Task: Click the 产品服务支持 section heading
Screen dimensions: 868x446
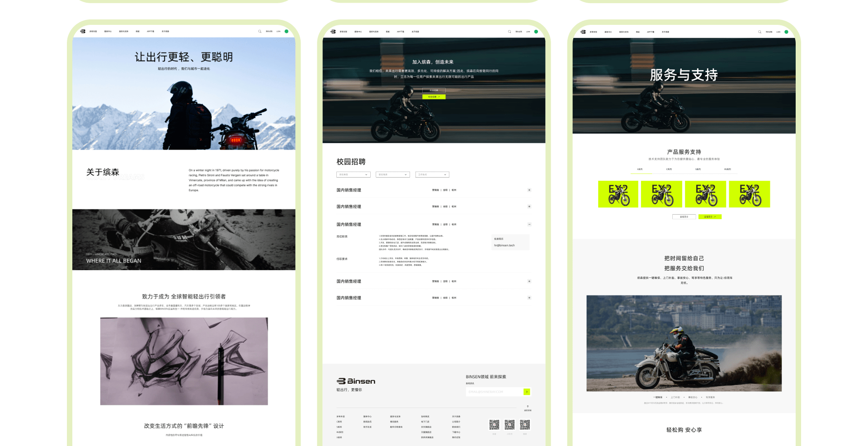Action: click(x=684, y=152)
